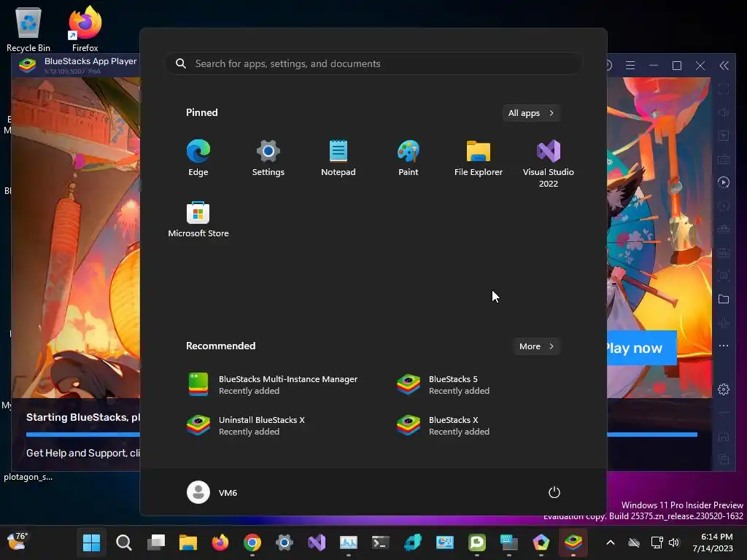Collapse the BlueStacks side toolbar
Screen dimensions: 747x560
(x=724, y=65)
